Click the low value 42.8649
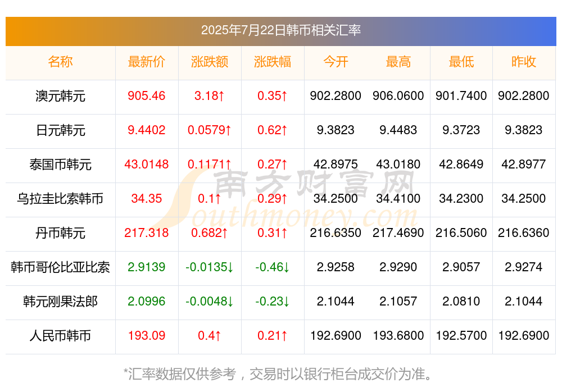 click(461, 164)
